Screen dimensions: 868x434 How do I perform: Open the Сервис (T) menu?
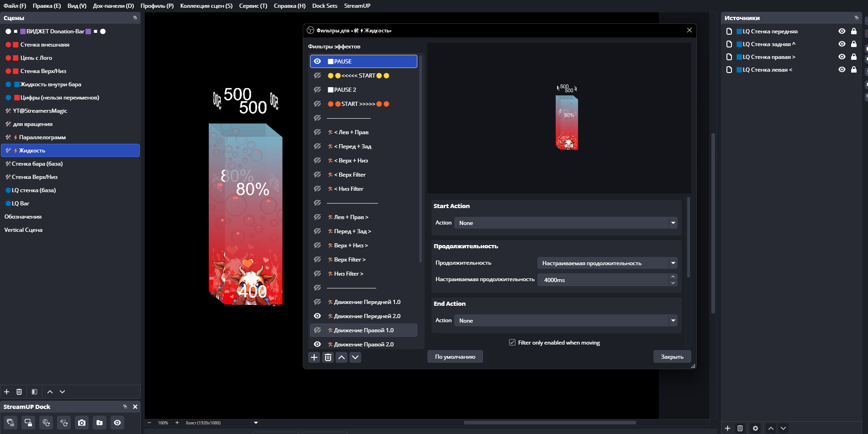tap(253, 6)
